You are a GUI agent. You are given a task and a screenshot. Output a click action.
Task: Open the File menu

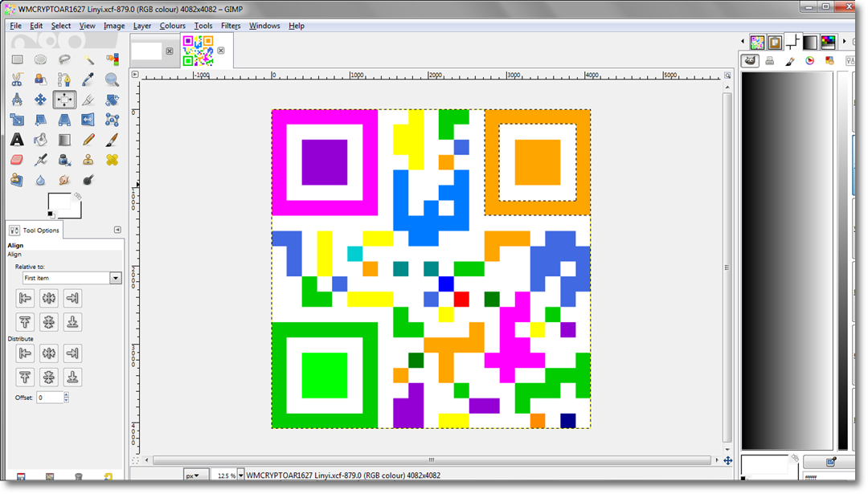tap(15, 26)
